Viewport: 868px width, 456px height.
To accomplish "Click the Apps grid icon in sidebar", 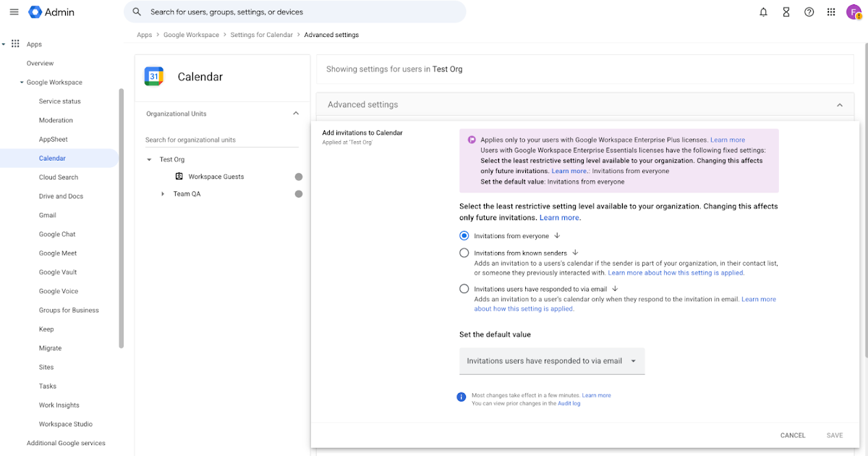I will coord(15,44).
